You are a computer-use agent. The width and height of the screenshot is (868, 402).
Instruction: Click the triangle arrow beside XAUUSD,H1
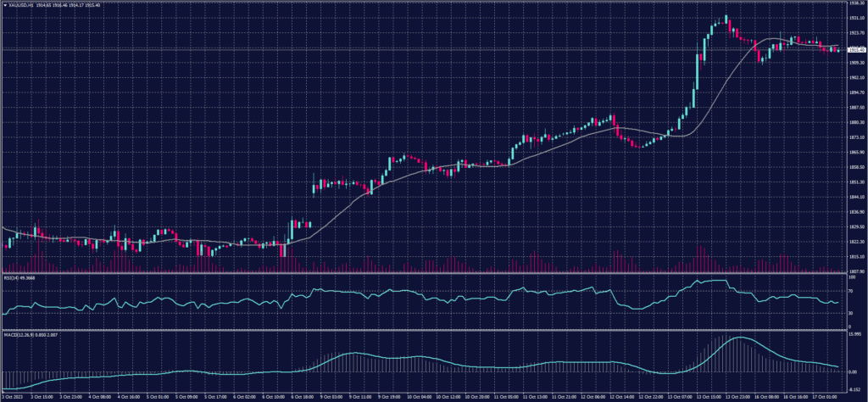pos(5,5)
